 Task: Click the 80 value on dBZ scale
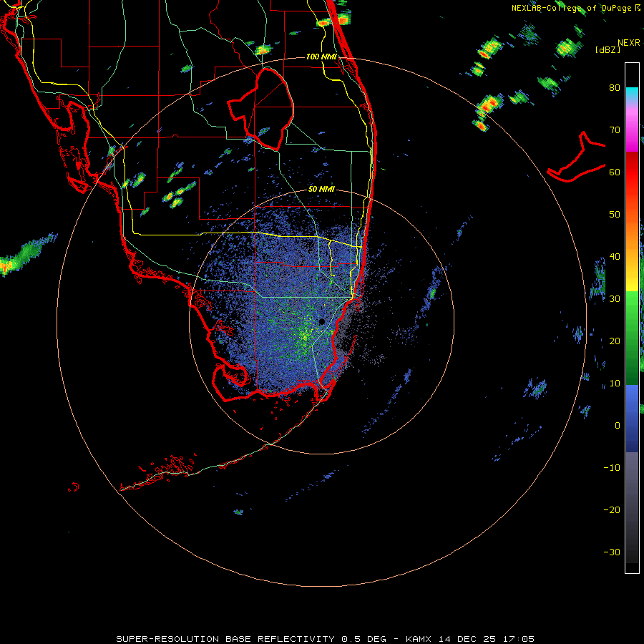coord(615,88)
